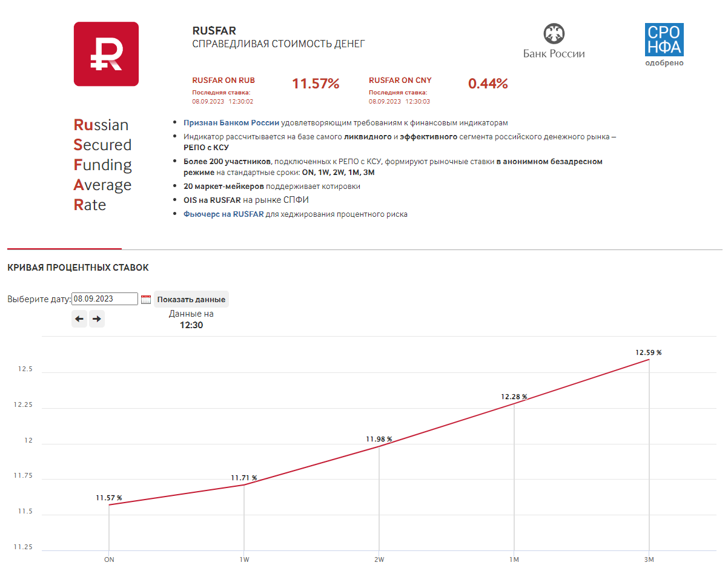The image size is (728, 571).
Task: Go to next date with right arrow
Action: (x=97, y=319)
